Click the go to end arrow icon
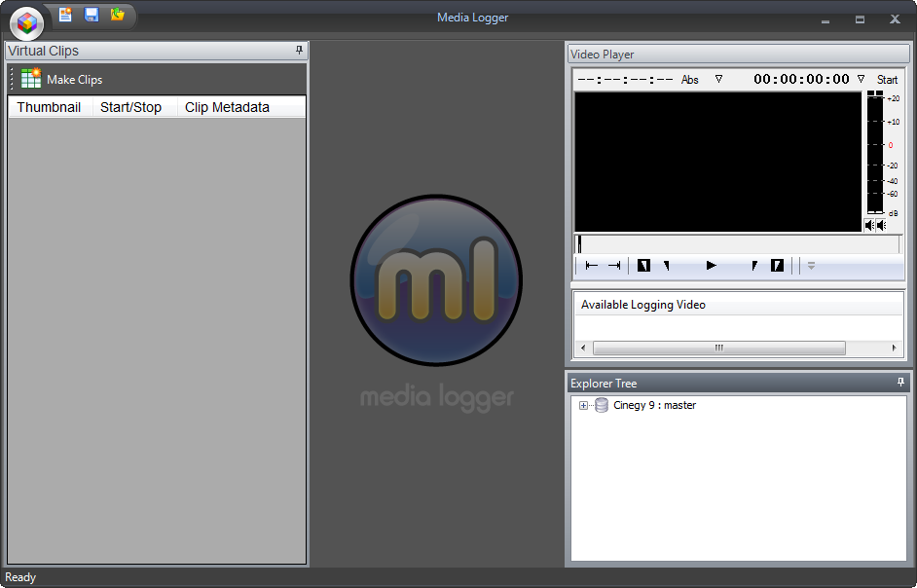This screenshot has width=917, height=588. [x=614, y=265]
